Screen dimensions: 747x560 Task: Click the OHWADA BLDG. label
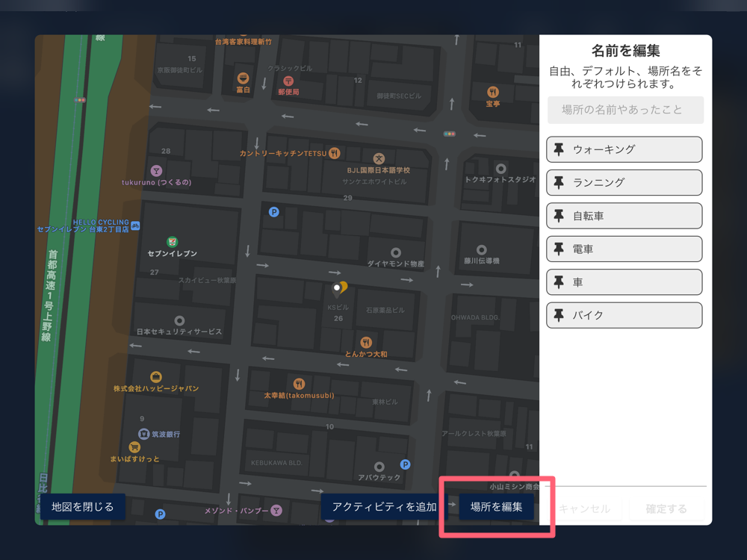475,317
